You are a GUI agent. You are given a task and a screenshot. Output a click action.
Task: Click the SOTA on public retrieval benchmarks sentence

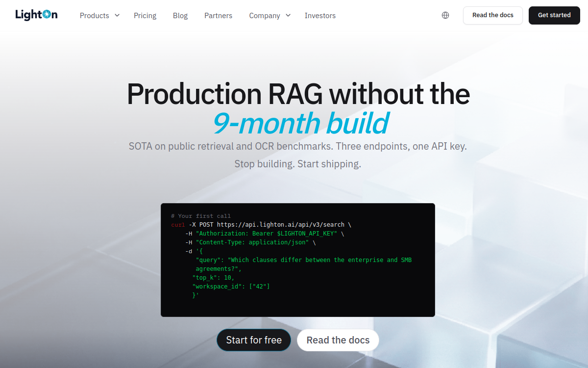[x=298, y=146]
